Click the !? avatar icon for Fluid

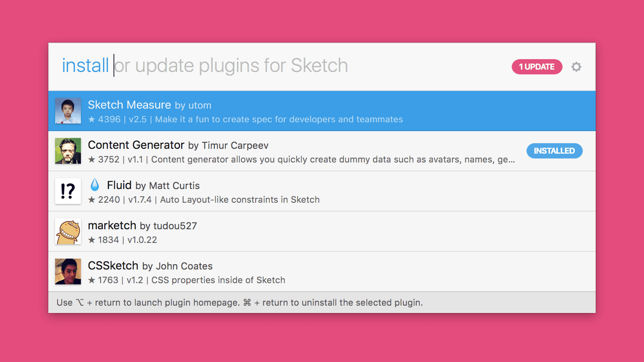tap(68, 191)
